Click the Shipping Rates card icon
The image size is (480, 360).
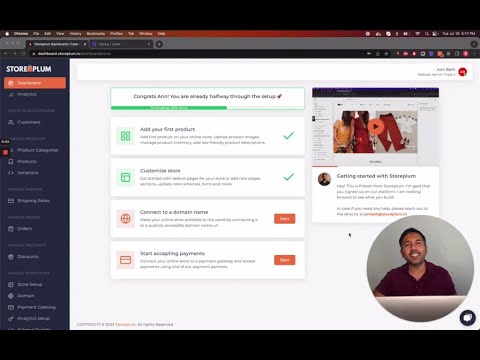point(11,201)
